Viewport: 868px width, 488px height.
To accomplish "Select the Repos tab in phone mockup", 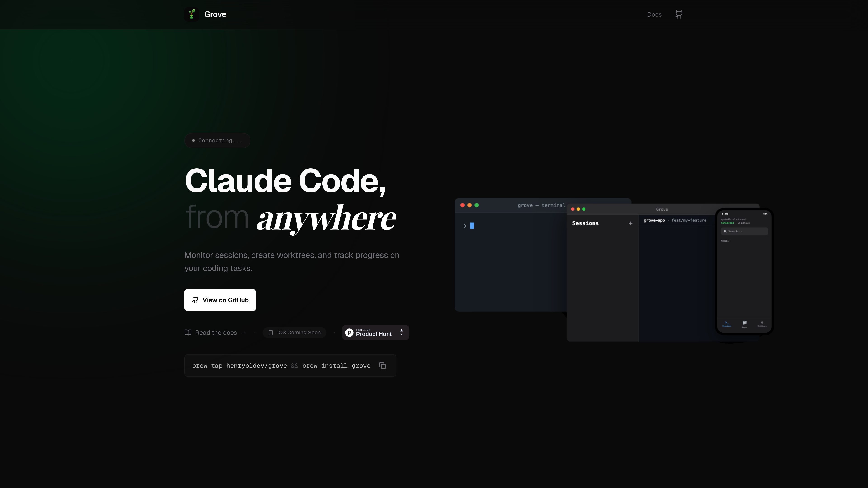I will (x=744, y=325).
